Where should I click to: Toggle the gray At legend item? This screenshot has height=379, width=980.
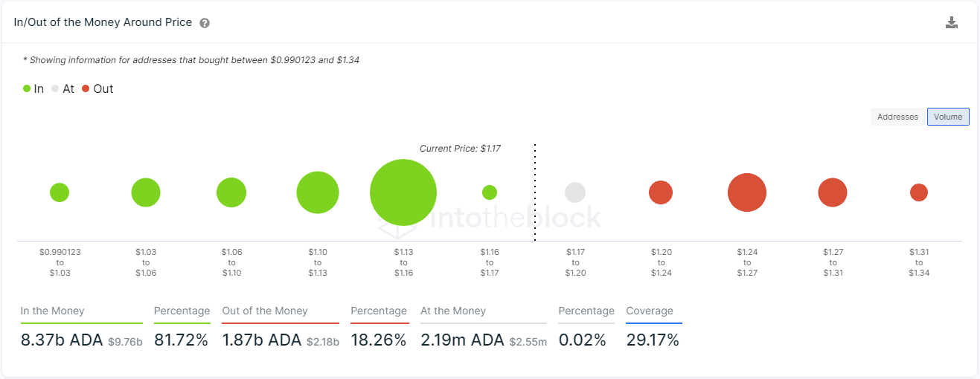click(63, 89)
